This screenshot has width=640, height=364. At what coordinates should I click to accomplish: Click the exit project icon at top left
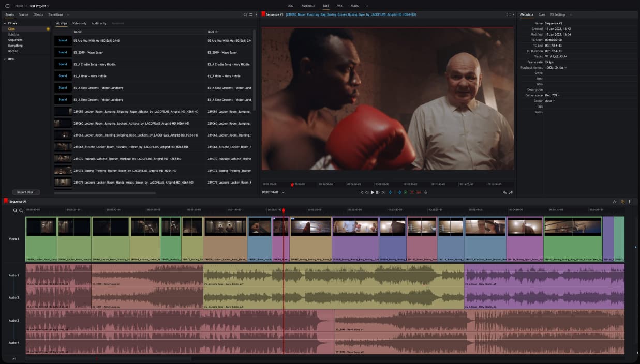pyautogui.click(x=7, y=6)
